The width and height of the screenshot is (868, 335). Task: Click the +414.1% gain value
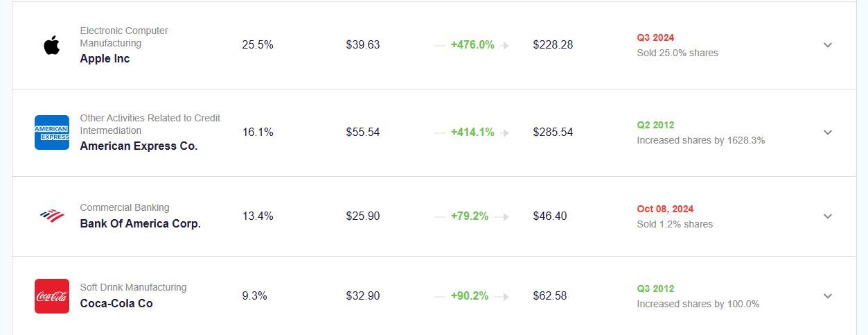(472, 132)
